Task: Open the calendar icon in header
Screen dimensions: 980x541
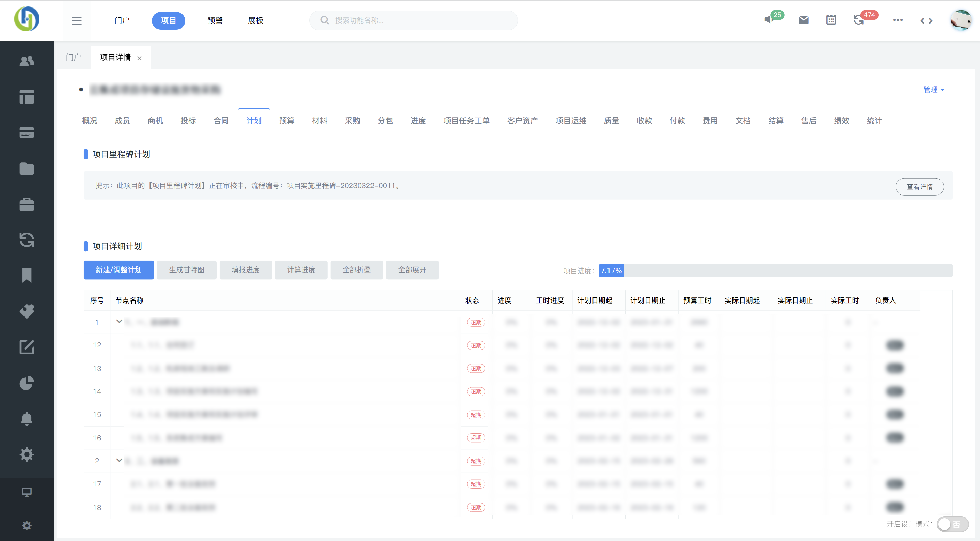Action: [x=831, y=20]
